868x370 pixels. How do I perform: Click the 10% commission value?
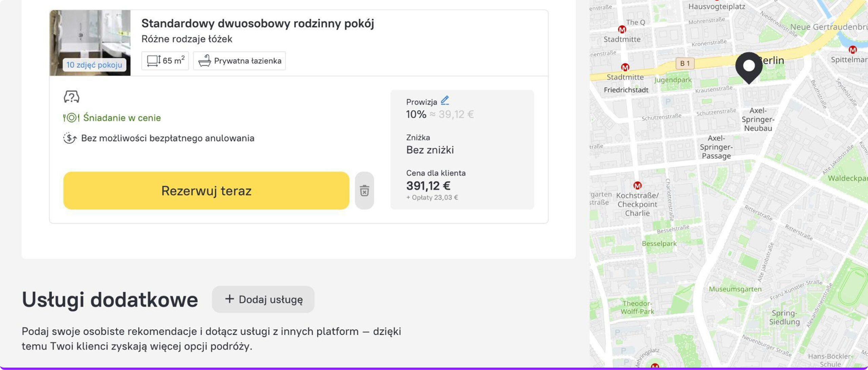(x=416, y=115)
